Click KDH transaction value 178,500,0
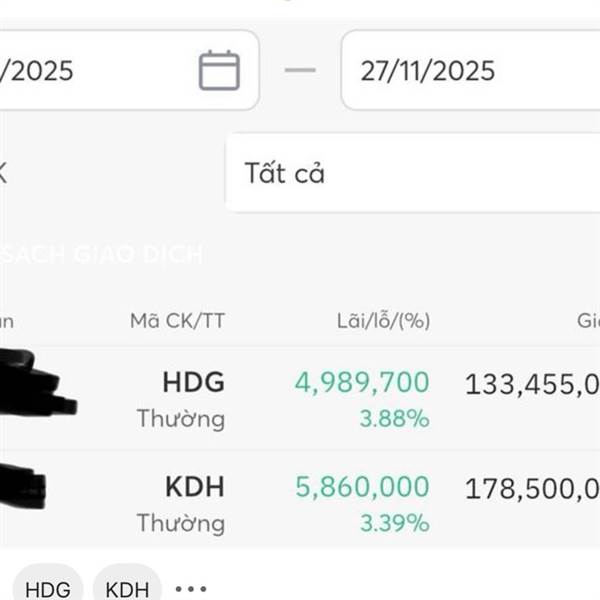The height and width of the screenshot is (600, 600). pyautogui.click(x=532, y=488)
